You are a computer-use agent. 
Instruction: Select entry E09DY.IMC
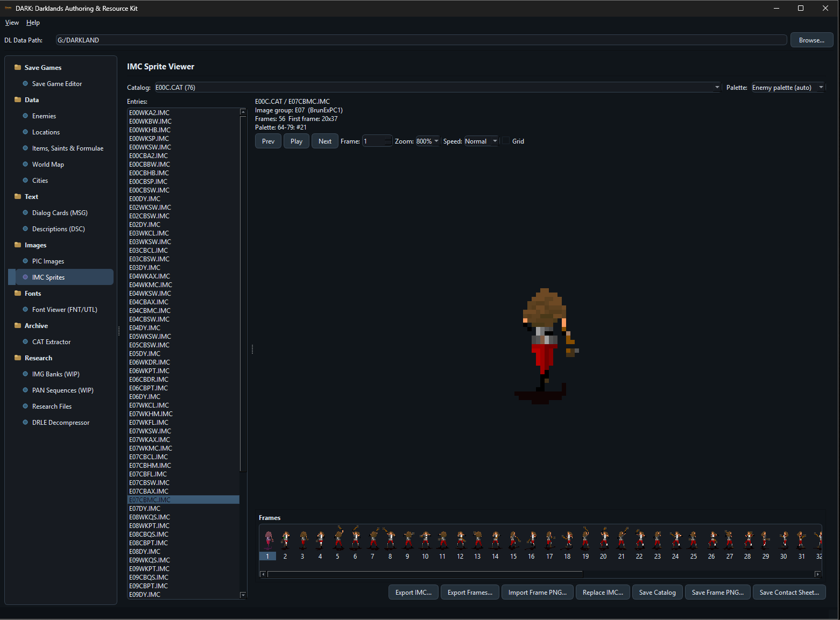(183, 595)
